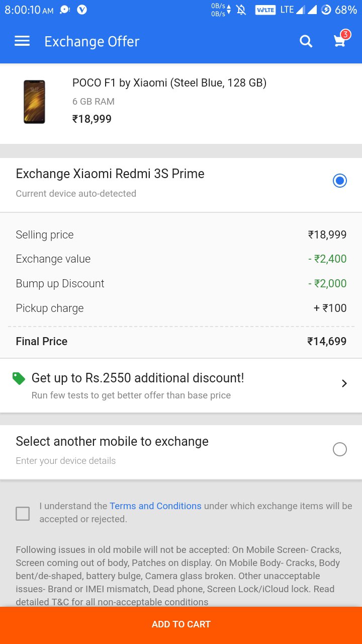Screen dimensions: 362x644
Task: Tap Enter your device details text
Action: pyautogui.click(x=66, y=461)
